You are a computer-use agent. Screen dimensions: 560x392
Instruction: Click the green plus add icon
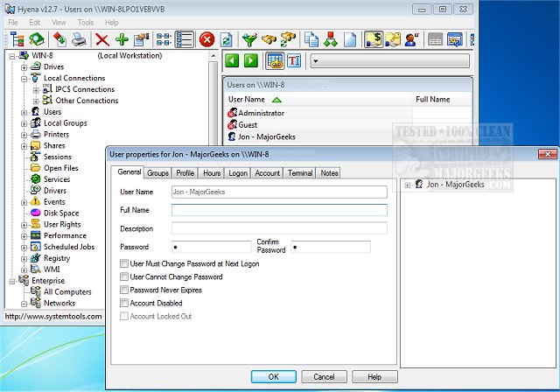click(x=122, y=39)
